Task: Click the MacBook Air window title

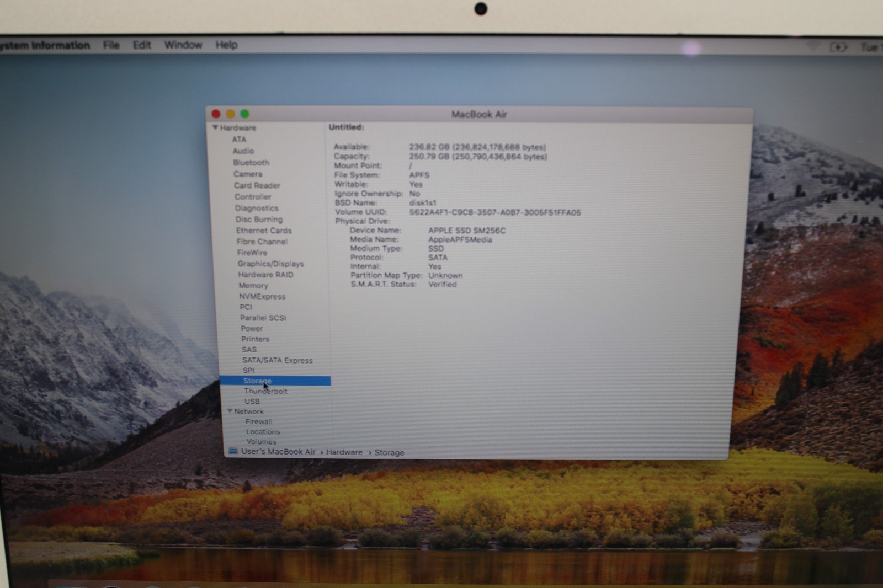Action: coord(479,115)
